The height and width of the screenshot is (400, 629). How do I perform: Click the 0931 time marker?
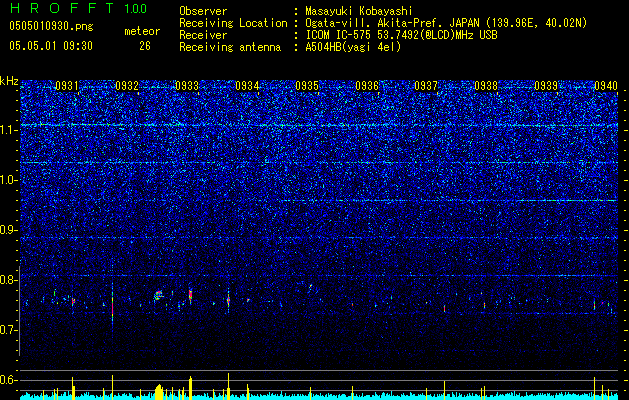pyautogui.click(x=67, y=86)
